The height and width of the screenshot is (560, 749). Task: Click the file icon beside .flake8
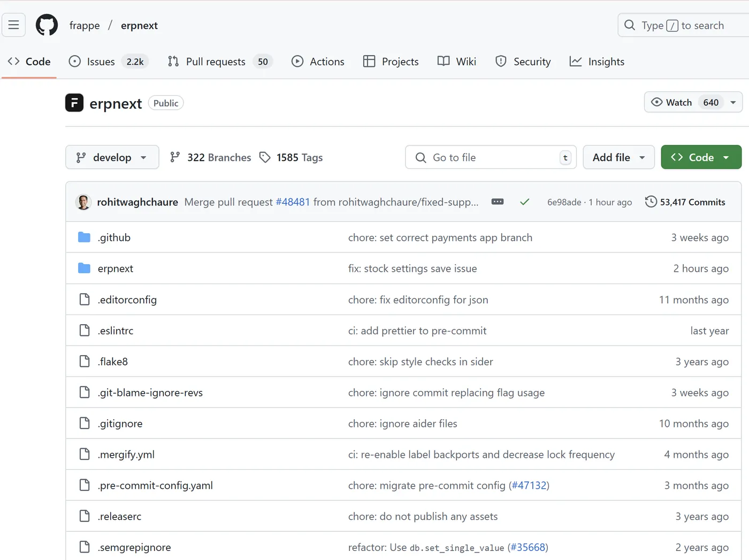click(x=85, y=361)
